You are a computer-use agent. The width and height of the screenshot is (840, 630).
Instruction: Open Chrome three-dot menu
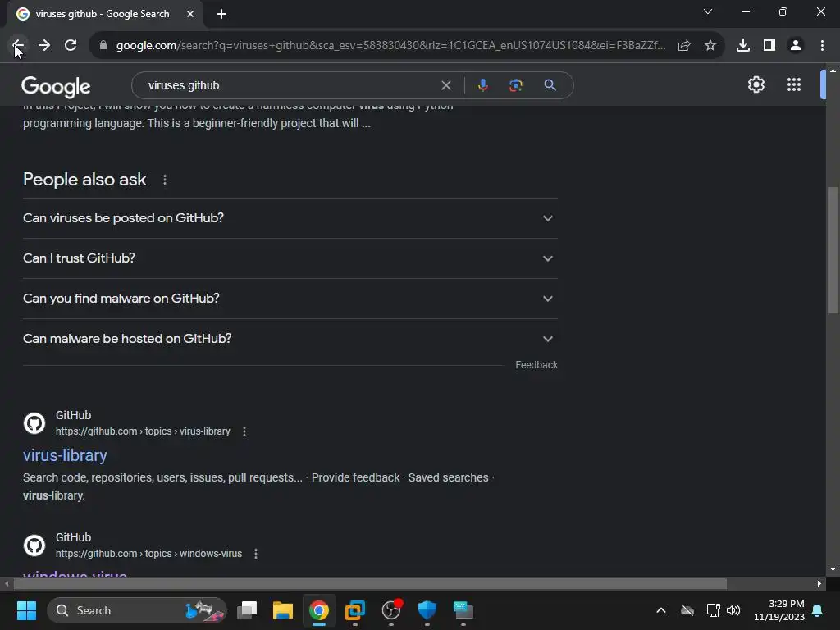coord(822,46)
